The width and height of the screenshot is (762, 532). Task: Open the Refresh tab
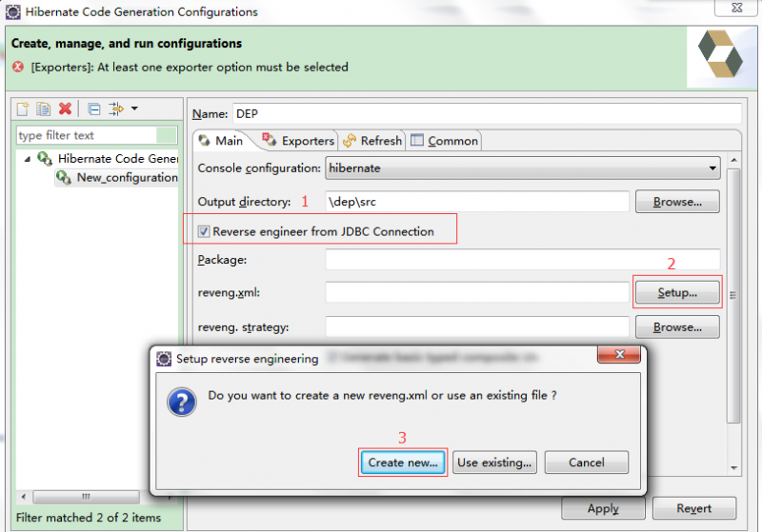372,141
